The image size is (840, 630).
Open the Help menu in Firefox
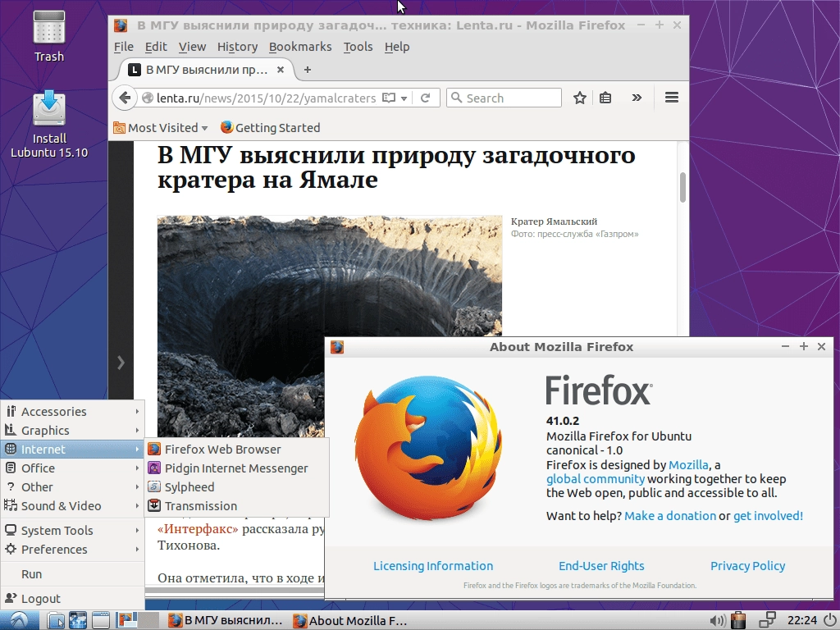[x=397, y=47]
